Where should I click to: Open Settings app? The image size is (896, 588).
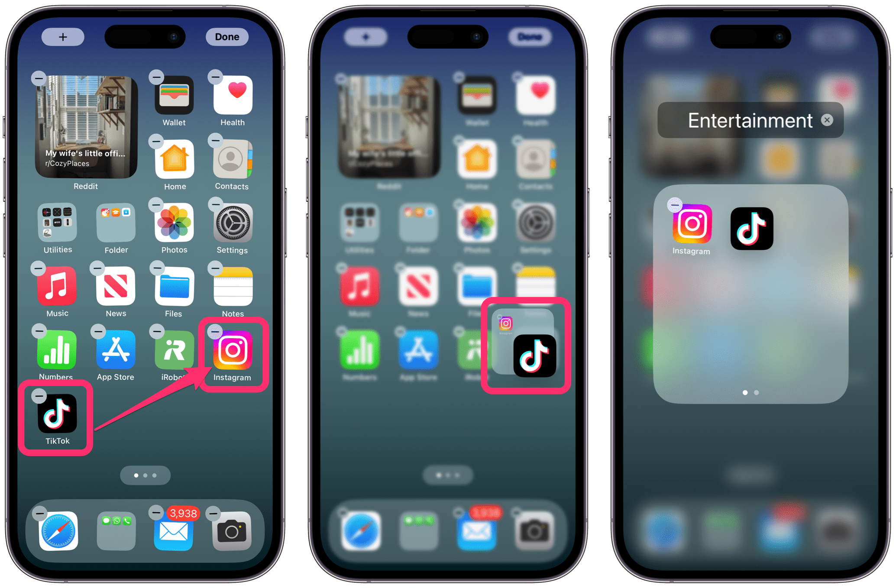point(233,229)
